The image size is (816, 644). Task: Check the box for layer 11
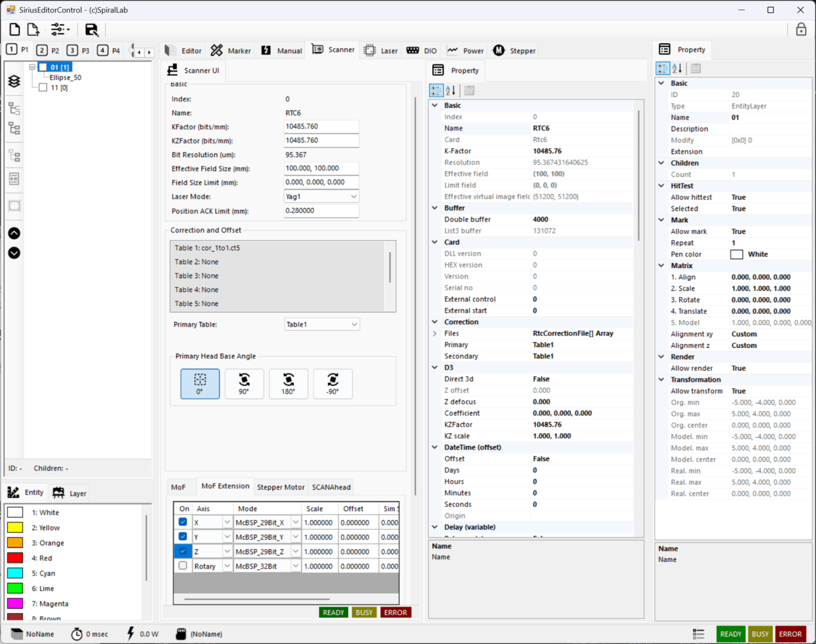coord(43,88)
